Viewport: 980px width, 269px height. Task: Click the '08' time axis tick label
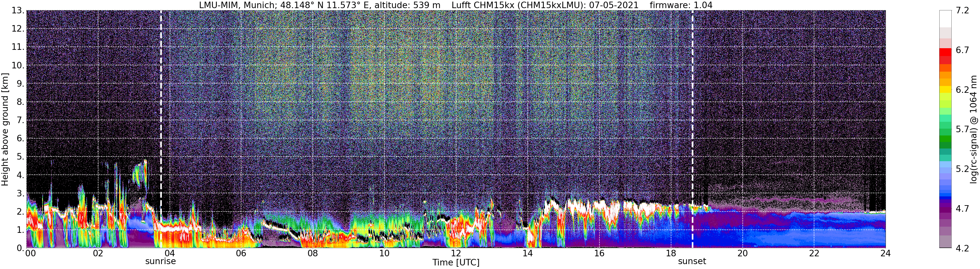pyautogui.click(x=313, y=253)
